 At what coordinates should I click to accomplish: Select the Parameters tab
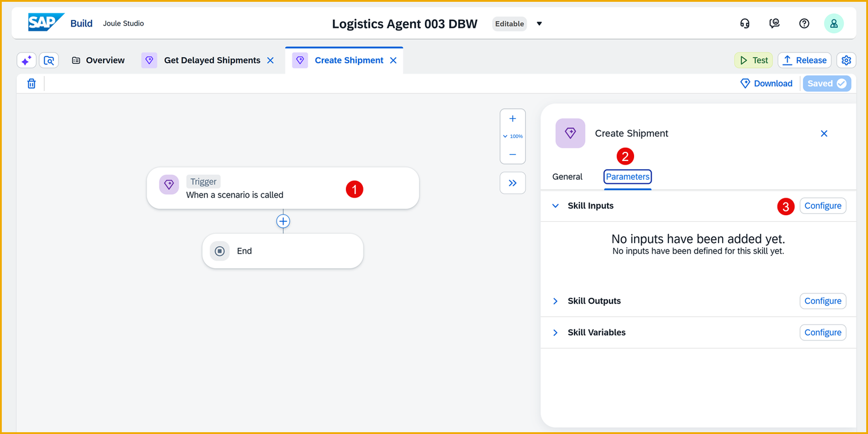627,177
